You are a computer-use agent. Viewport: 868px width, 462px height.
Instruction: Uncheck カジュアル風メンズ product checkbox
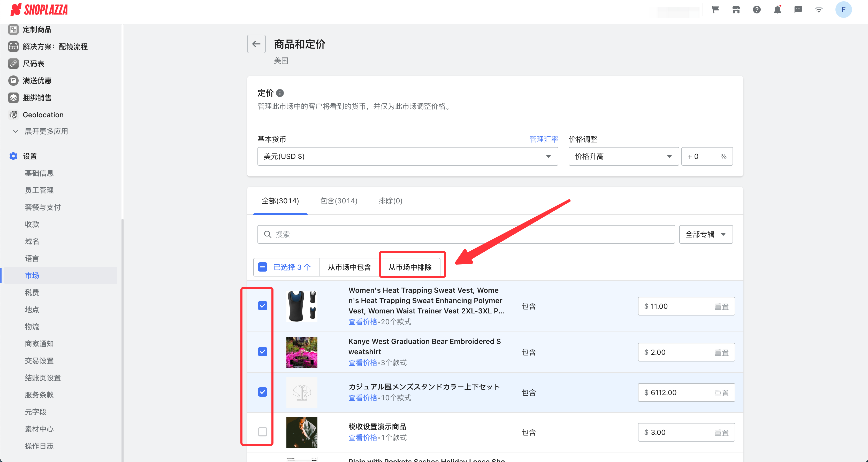pos(262,392)
